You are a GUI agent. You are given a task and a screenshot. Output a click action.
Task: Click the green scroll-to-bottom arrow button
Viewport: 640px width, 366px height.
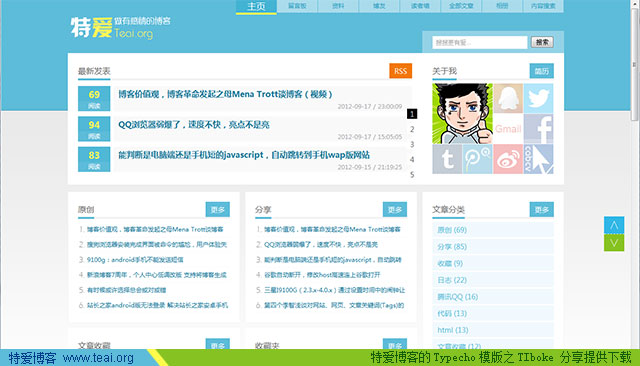click(614, 243)
